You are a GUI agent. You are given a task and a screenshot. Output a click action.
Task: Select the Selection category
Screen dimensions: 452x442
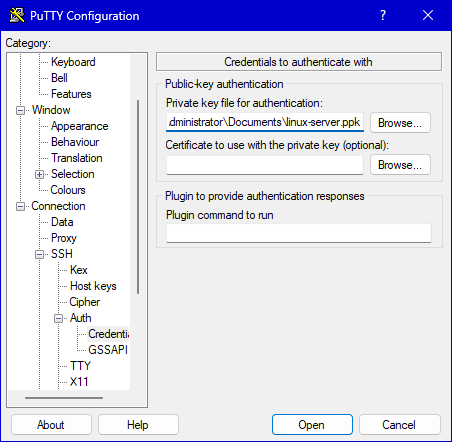click(73, 174)
